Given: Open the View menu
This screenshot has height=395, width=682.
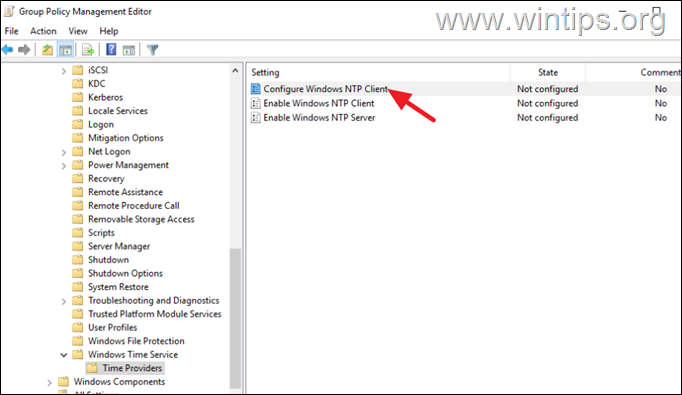Looking at the screenshot, I should pos(78,31).
